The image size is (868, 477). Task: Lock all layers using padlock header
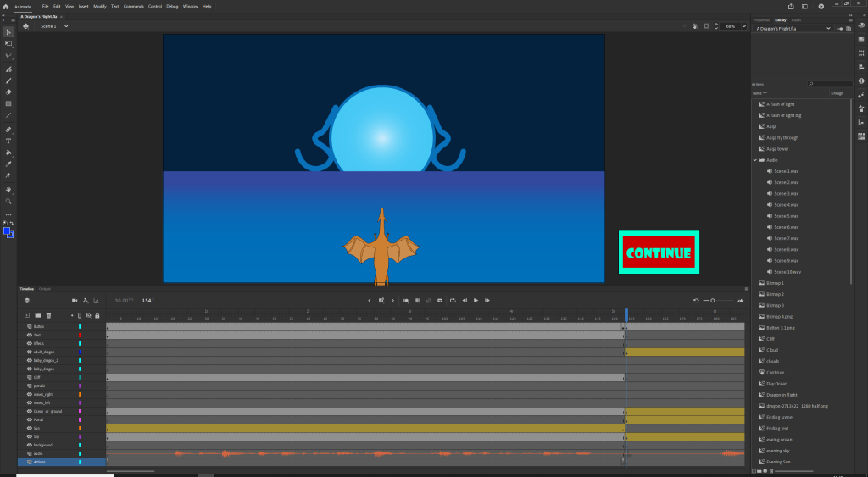click(97, 315)
